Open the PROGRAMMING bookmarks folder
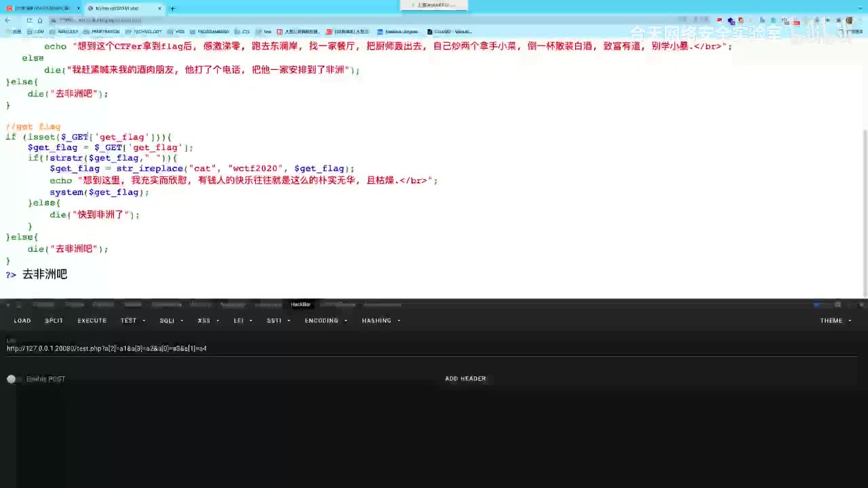 pos(210,31)
